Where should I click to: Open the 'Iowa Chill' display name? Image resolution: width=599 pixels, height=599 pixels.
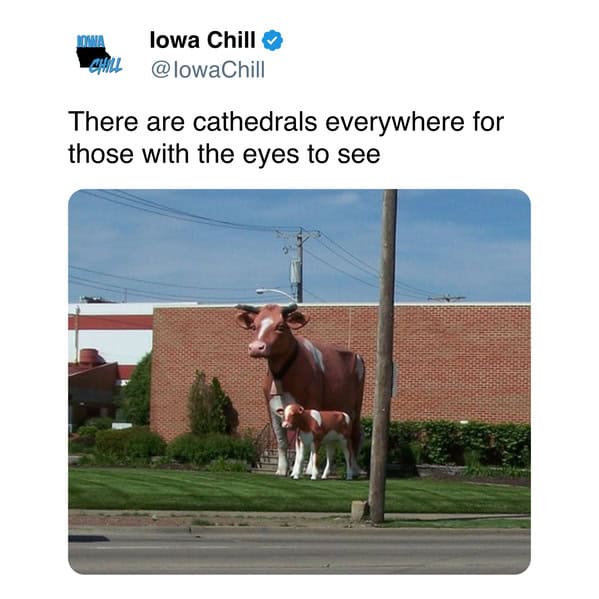202,40
